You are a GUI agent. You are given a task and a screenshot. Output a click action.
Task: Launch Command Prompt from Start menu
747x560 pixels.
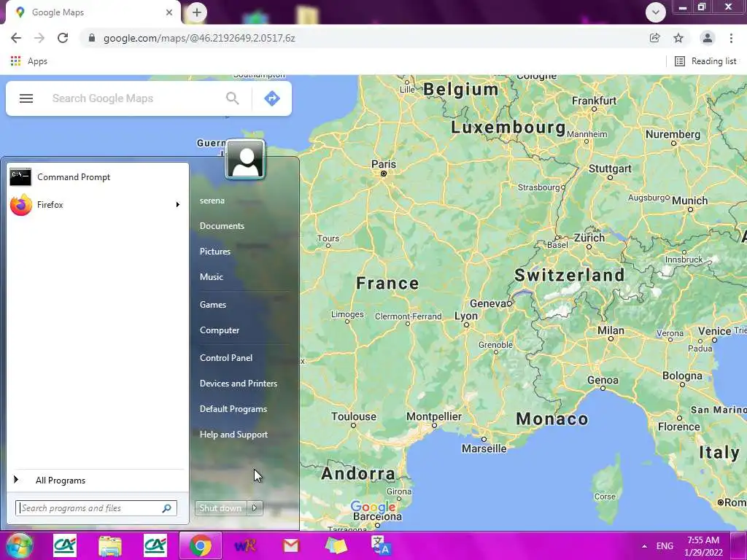[x=98, y=177]
